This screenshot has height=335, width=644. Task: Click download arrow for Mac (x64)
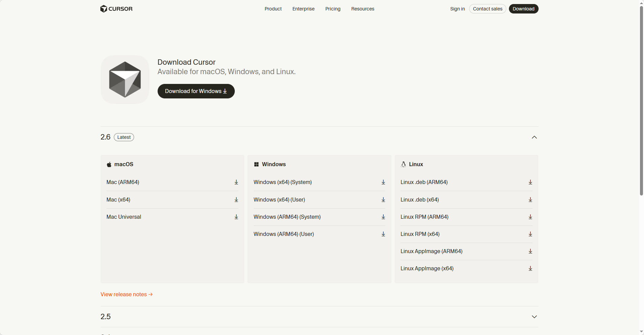[x=236, y=200]
